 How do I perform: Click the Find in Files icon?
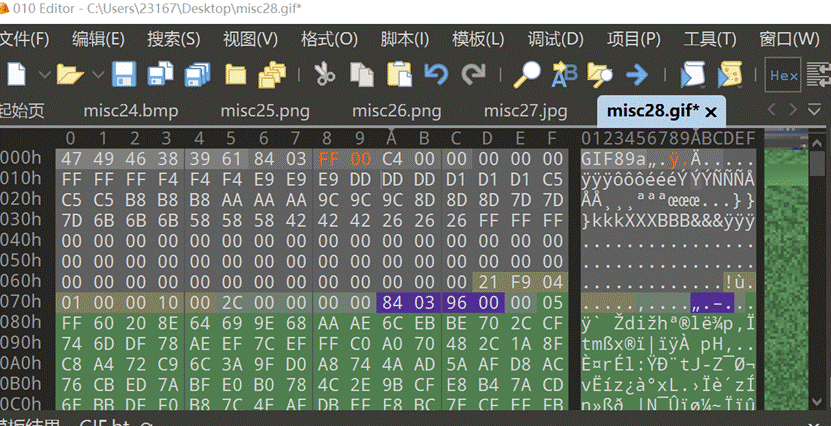[x=600, y=75]
